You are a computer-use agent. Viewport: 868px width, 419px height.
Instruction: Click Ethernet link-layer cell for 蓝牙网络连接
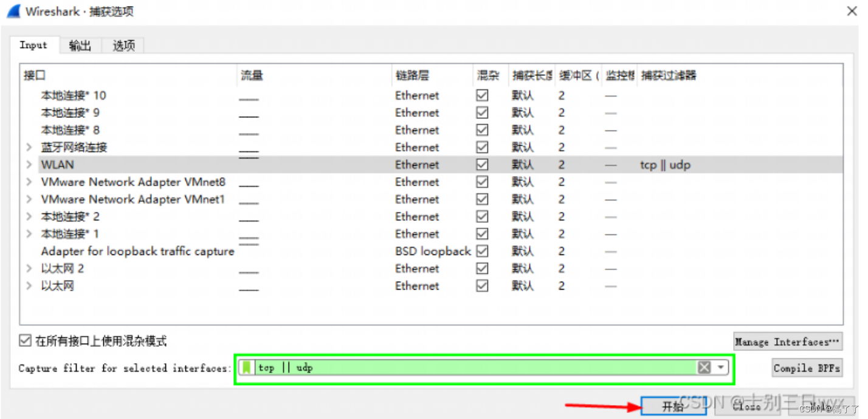(x=417, y=148)
